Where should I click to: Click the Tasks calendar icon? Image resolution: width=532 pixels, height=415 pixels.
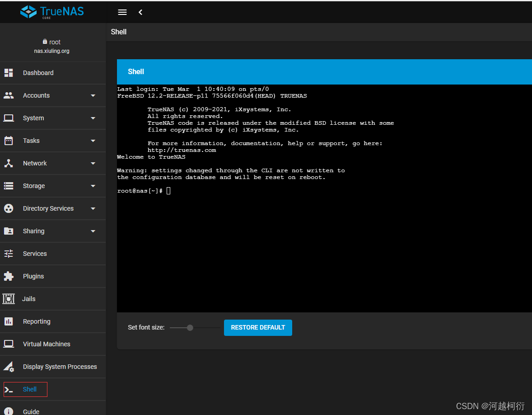click(x=9, y=141)
